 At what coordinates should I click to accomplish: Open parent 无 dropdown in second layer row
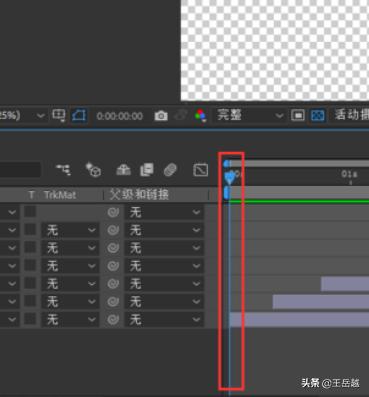164,230
